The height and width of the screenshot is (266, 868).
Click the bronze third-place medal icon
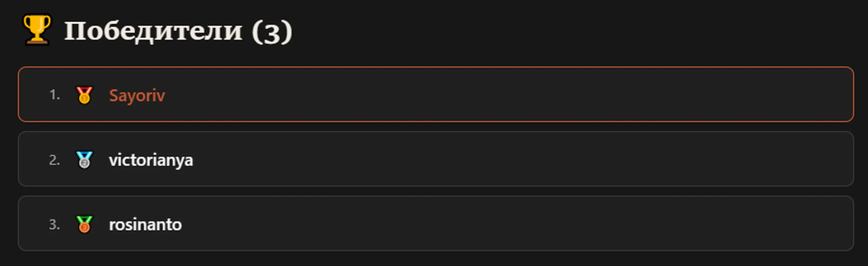click(84, 225)
